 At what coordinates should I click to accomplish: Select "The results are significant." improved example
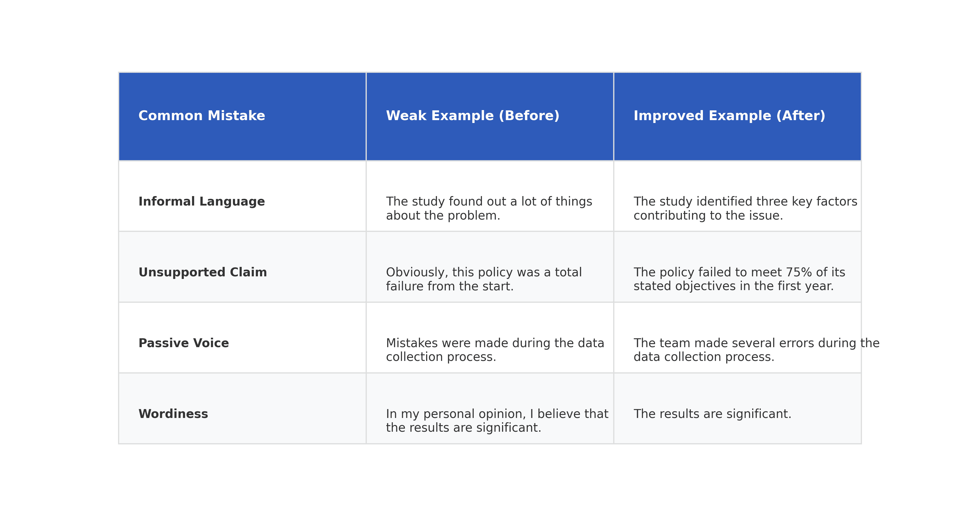712,414
